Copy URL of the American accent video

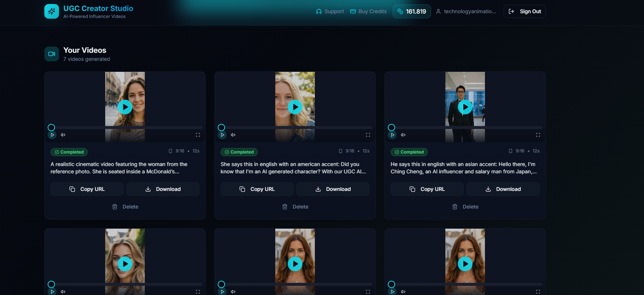257,189
